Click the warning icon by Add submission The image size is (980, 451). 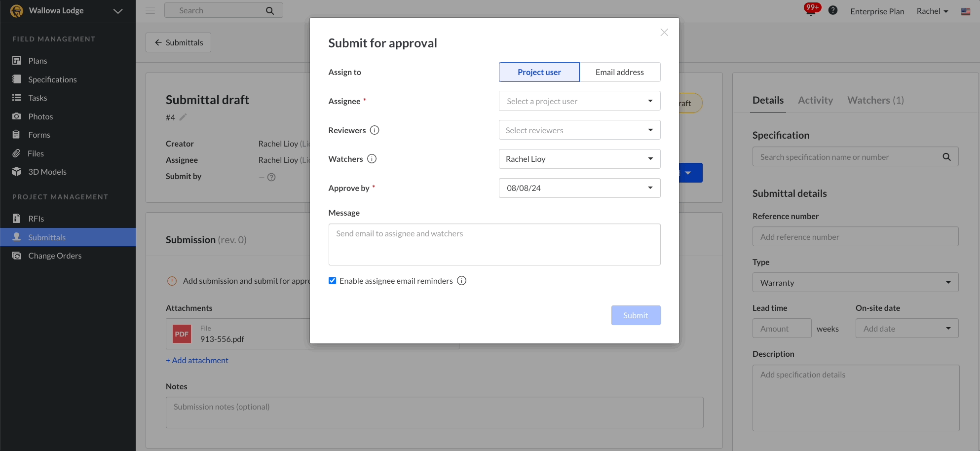coord(172,281)
